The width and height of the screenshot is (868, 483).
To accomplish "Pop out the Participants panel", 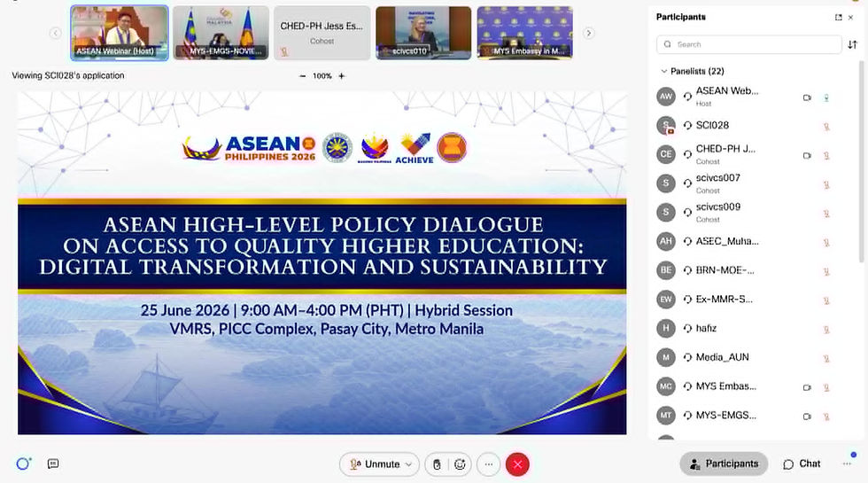I will coord(838,17).
